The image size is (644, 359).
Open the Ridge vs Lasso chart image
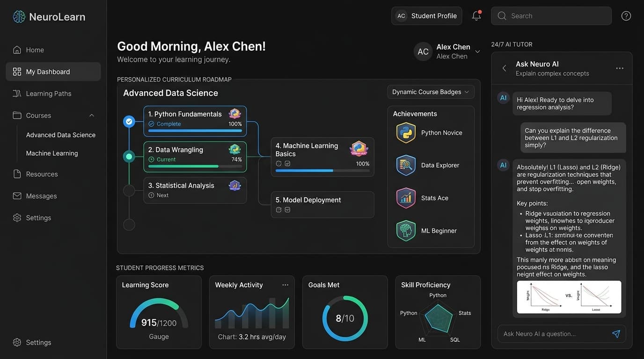(569, 297)
